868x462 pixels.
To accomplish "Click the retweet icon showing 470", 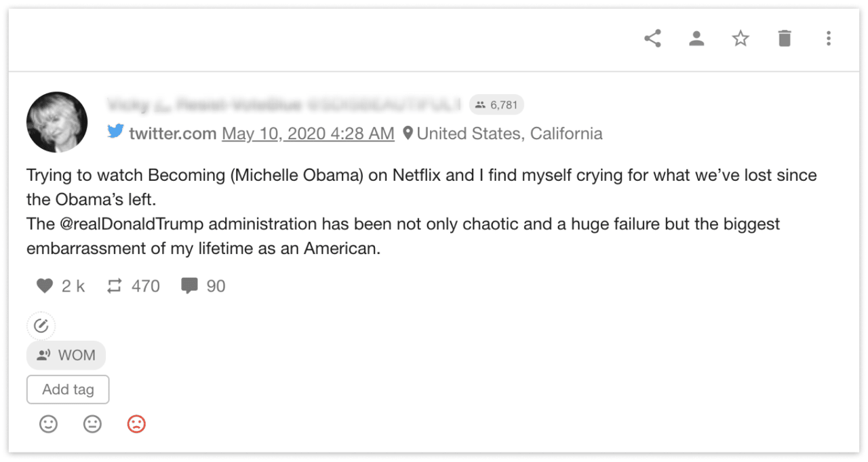I will (115, 287).
